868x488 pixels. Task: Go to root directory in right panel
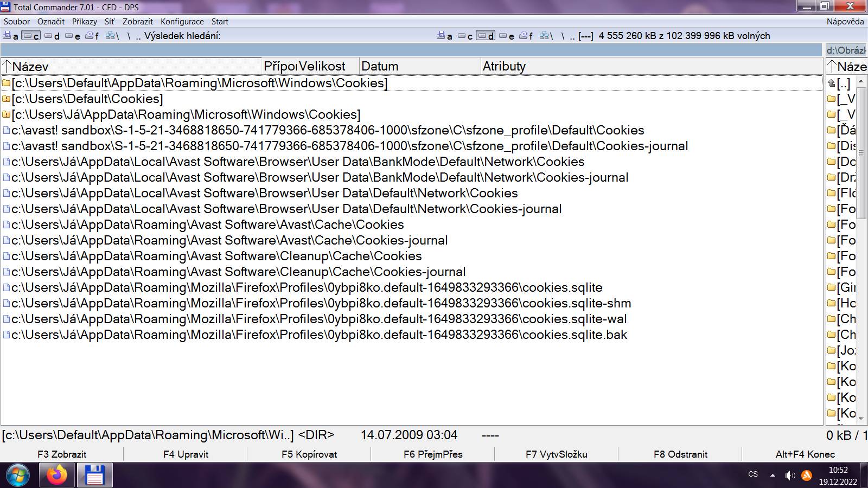[x=563, y=36]
